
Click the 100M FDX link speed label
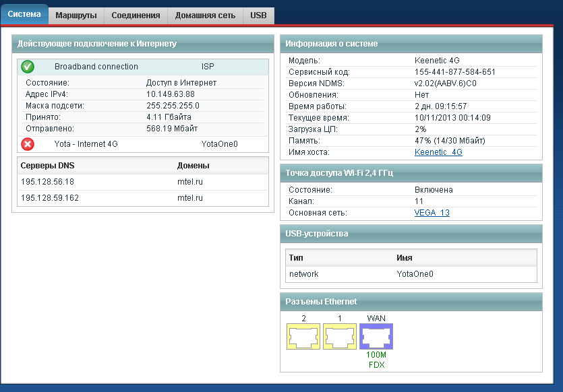coord(376,360)
